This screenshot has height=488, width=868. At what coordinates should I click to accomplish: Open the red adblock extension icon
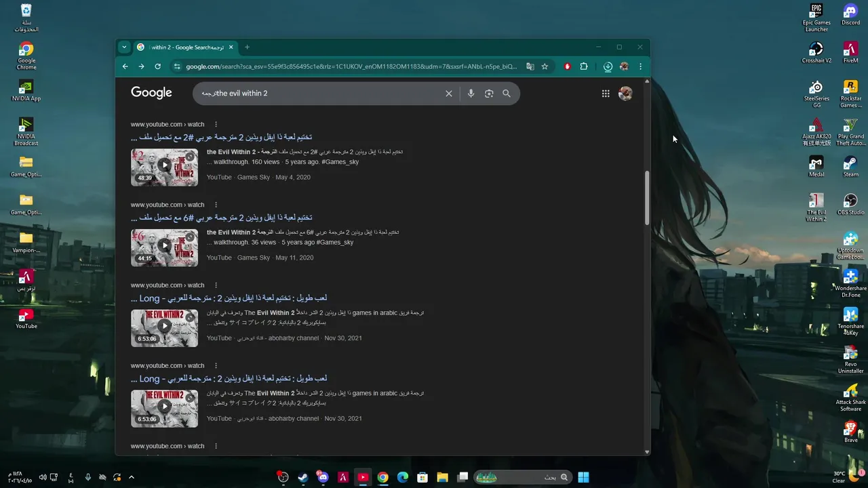pyautogui.click(x=567, y=66)
